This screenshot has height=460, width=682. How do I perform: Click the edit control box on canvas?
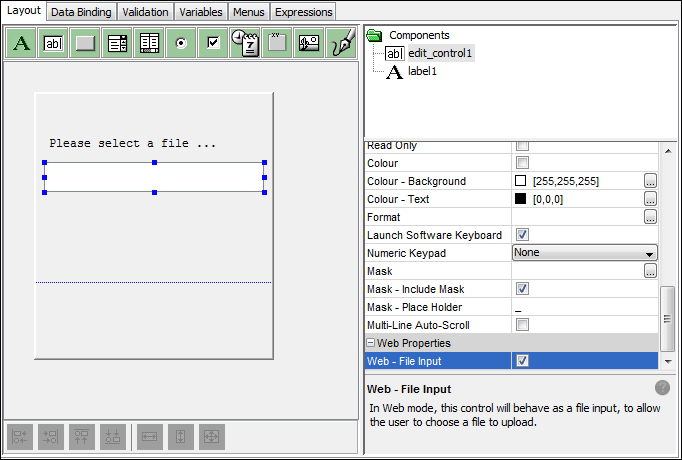coord(154,177)
